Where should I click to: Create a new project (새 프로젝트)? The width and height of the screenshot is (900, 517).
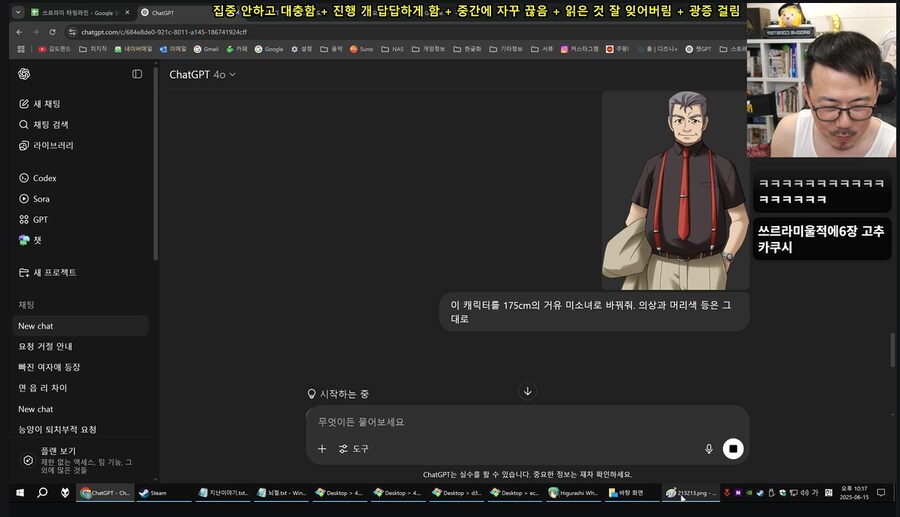(48, 273)
